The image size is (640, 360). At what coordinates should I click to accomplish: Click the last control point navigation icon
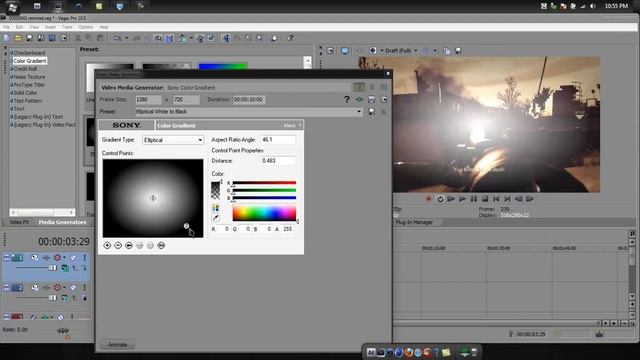click(x=161, y=245)
